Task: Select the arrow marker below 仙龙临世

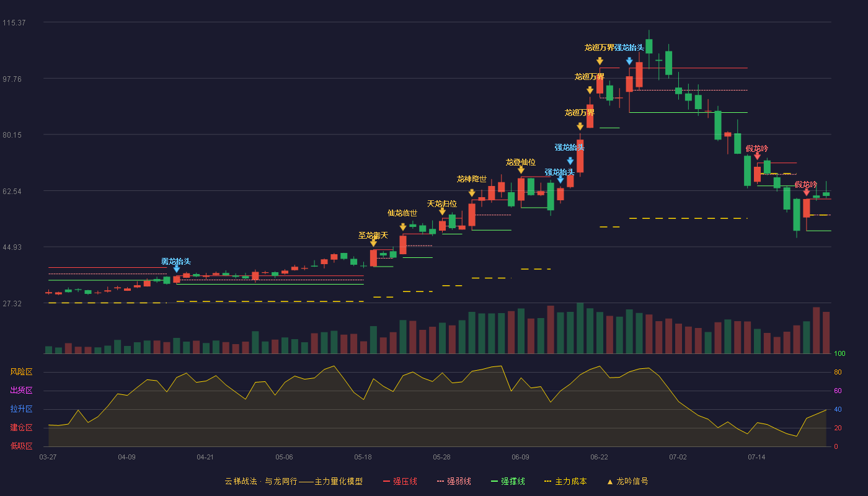Action: [x=403, y=227]
